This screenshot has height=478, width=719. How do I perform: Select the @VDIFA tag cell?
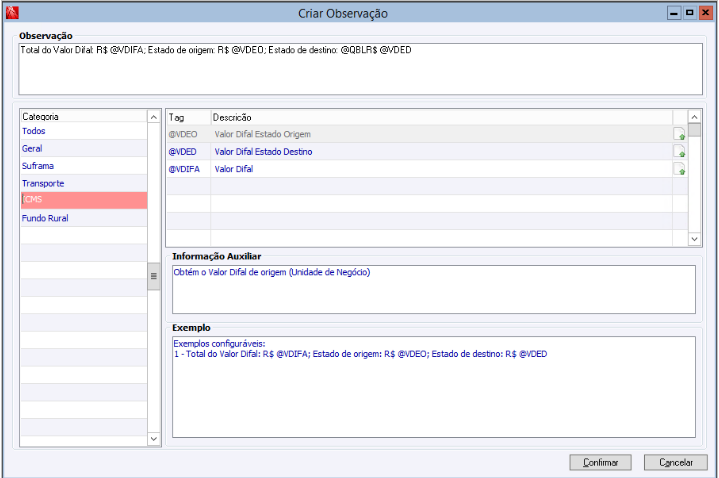click(188, 169)
